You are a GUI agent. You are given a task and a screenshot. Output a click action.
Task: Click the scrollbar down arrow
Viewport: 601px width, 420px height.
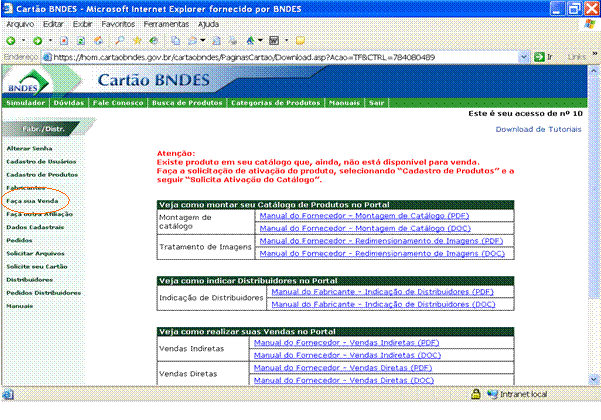tap(593, 379)
